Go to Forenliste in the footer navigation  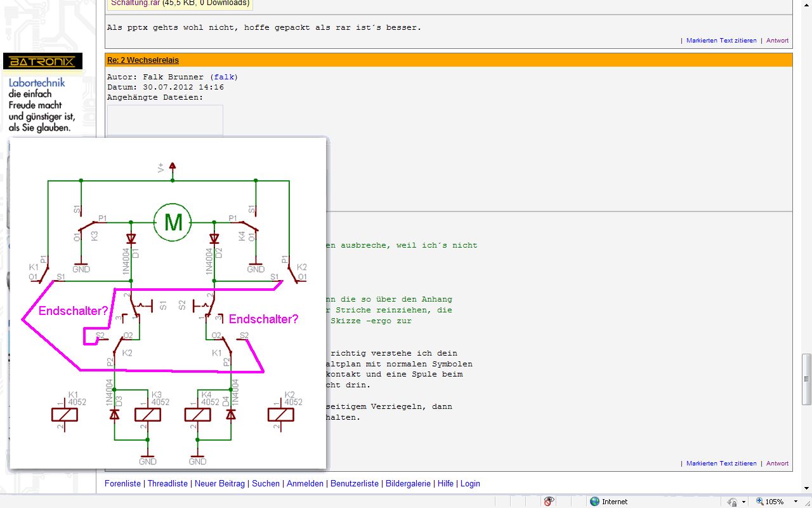[x=122, y=483]
